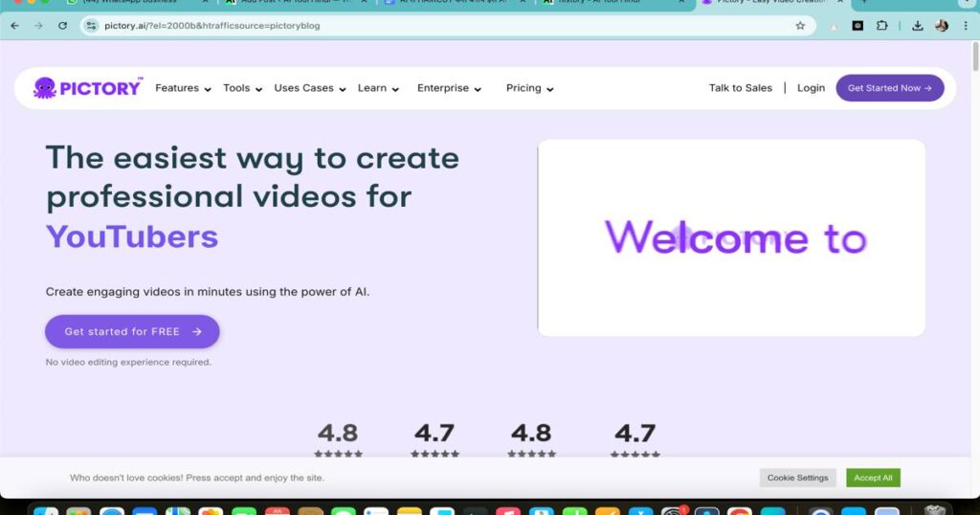Click Get Started Now button
The image size is (980, 515).
(x=889, y=88)
